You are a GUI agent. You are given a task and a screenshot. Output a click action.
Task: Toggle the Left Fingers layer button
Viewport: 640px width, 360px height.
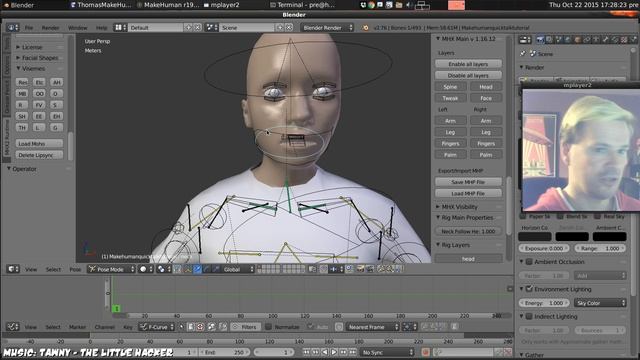click(x=451, y=144)
